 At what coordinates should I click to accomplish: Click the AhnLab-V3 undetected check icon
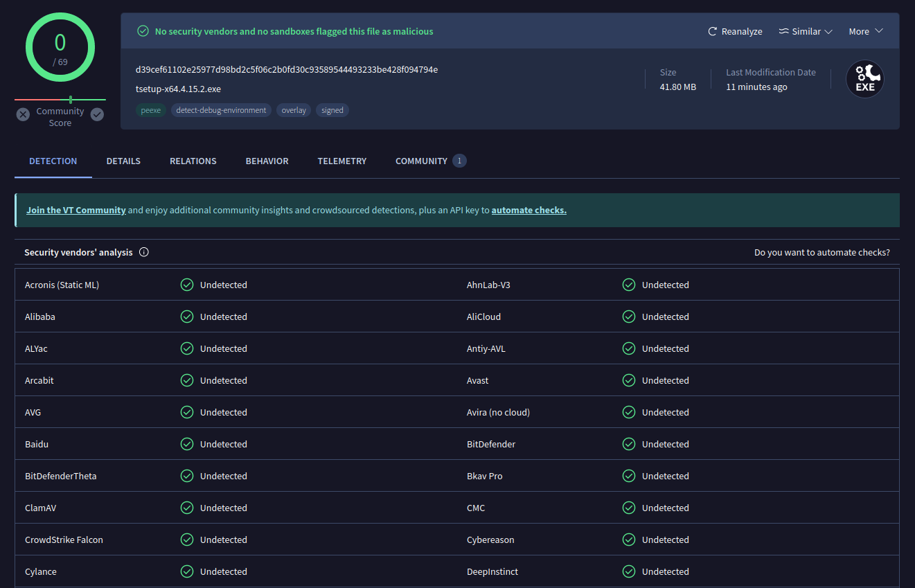tap(629, 285)
